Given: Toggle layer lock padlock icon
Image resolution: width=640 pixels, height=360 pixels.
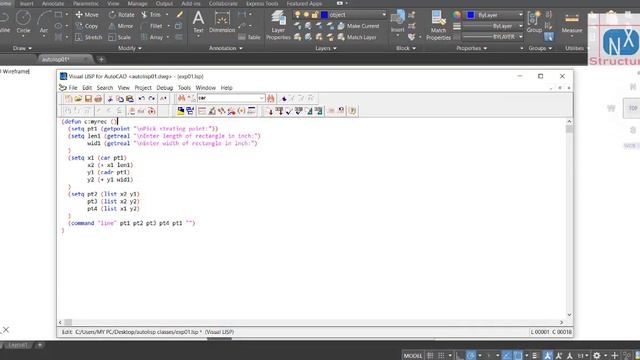Looking at the screenshot, I should coord(315,15).
